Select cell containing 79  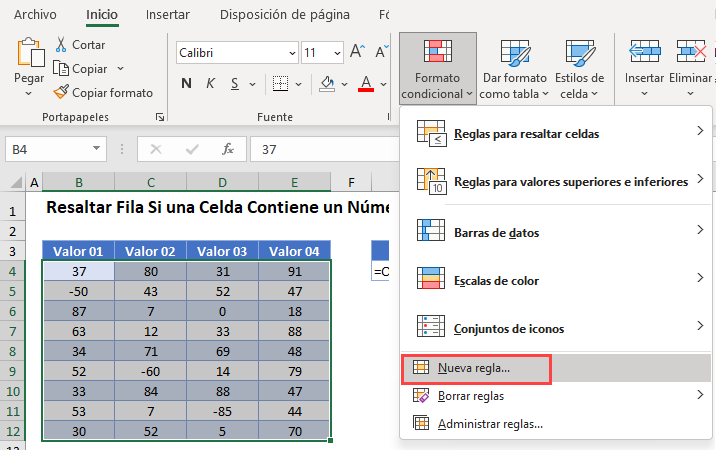coord(294,371)
